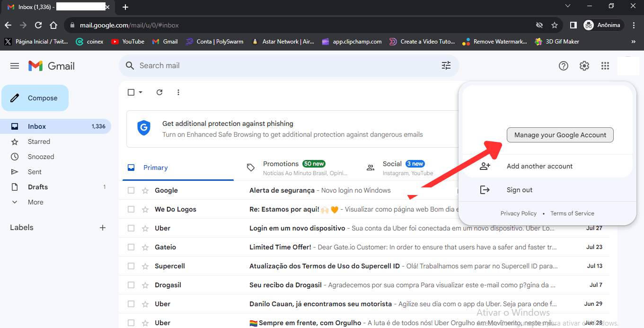Open Gmail Settings gear icon
The width and height of the screenshot is (644, 328).
coord(584,66)
